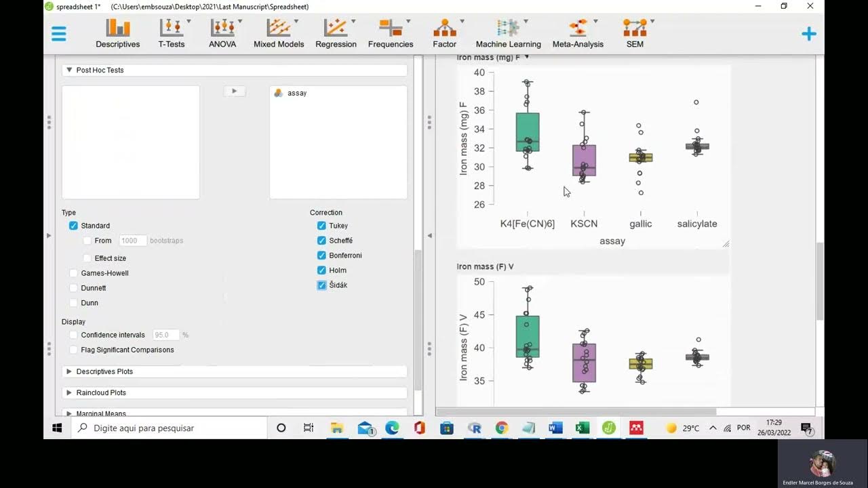
Task: Click the Iron mass (F) V plot title
Action: 485,266
